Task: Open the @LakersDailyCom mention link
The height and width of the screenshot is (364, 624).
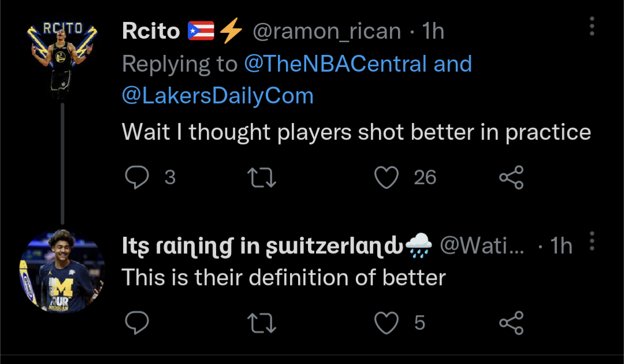Action: tap(218, 95)
